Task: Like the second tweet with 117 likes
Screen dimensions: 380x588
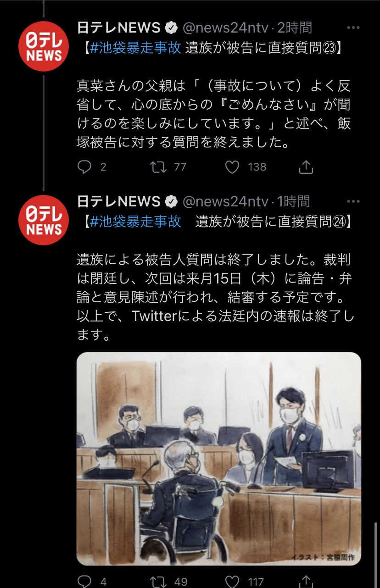Action: pos(233,582)
